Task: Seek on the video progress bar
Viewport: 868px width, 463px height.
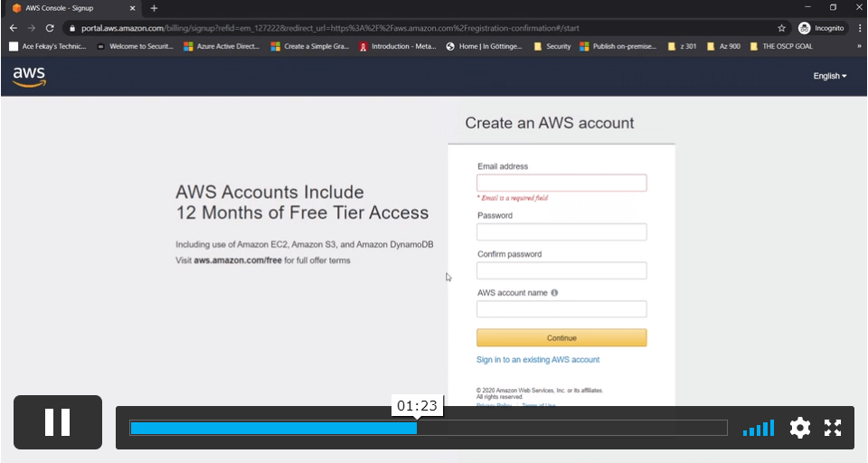Action: (x=429, y=428)
